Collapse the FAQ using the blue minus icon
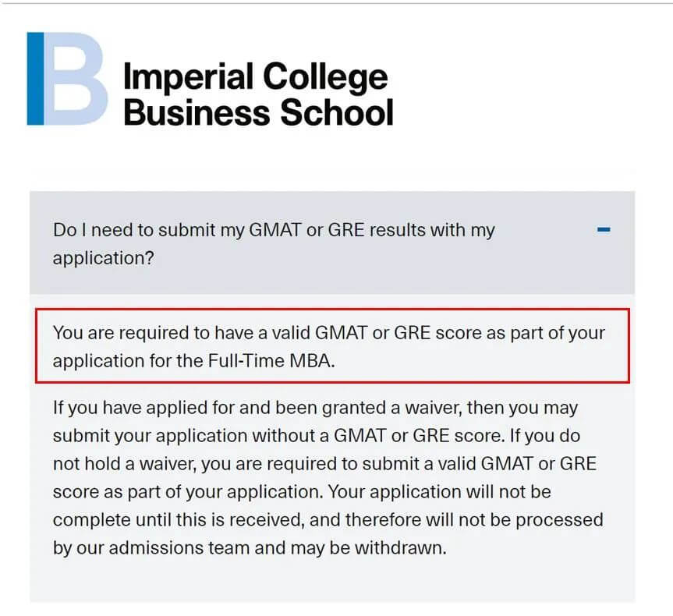Image resolution: width=673 pixels, height=616 pixels. point(604,230)
